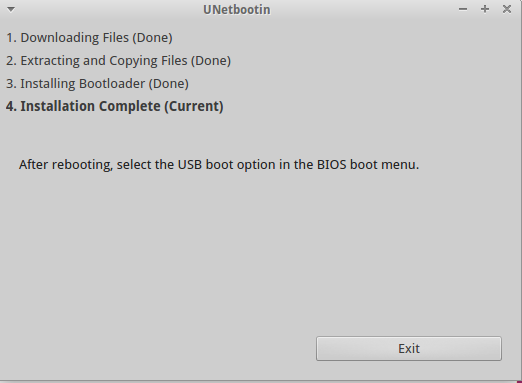Click the step number 2 in the list
Screen dimensions: 522x383
tap(11, 61)
